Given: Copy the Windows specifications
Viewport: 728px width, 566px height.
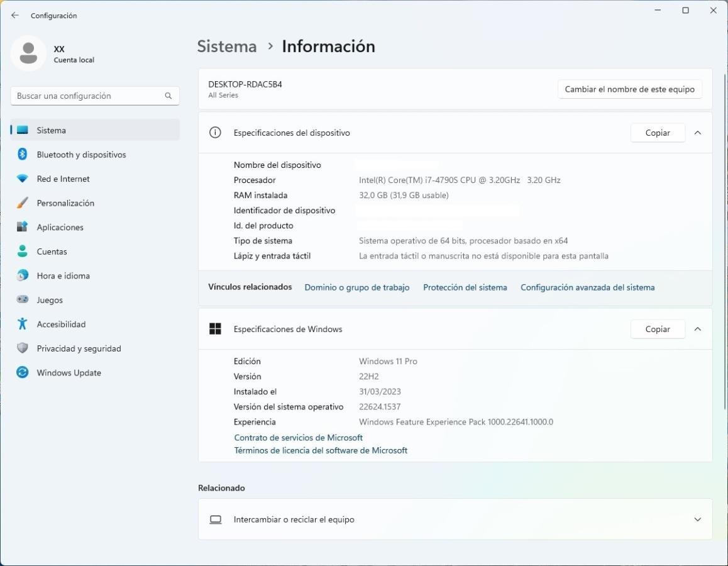Looking at the screenshot, I should (x=657, y=330).
